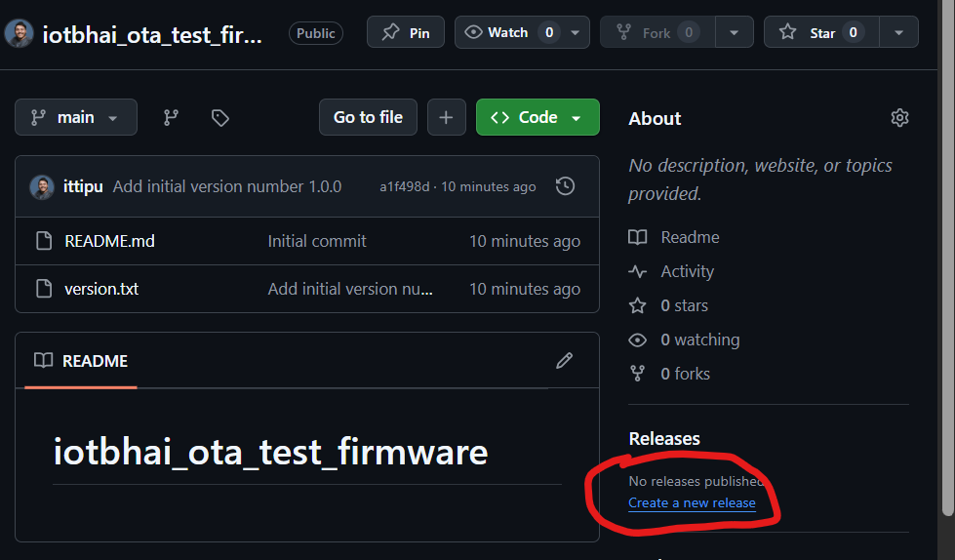The image size is (955, 560).
Task: Edit README using the pencil icon
Action: (x=564, y=361)
